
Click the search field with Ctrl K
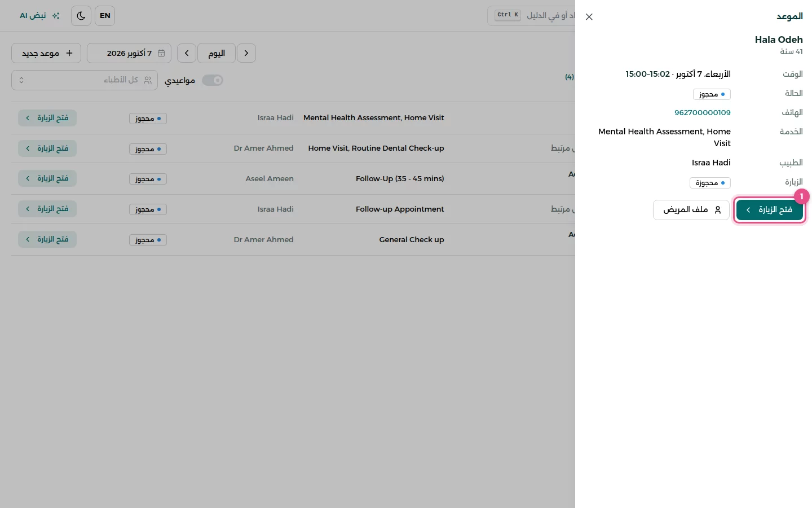pyautogui.click(x=531, y=16)
